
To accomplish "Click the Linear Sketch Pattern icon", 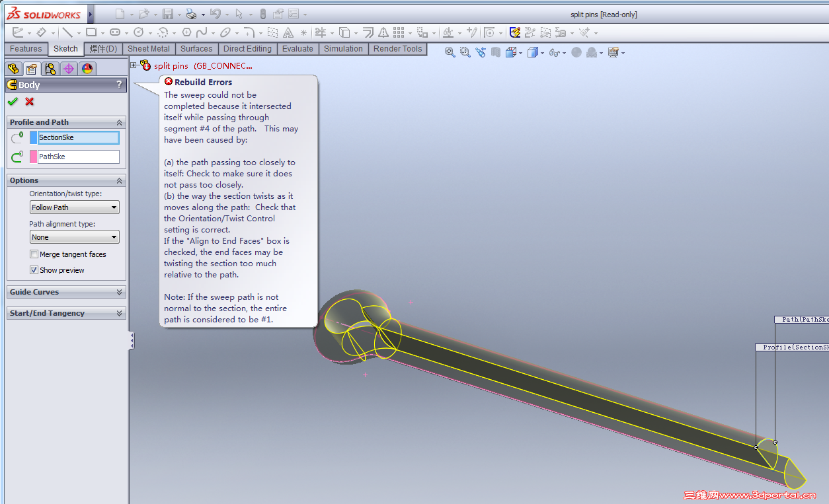I will tap(399, 32).
